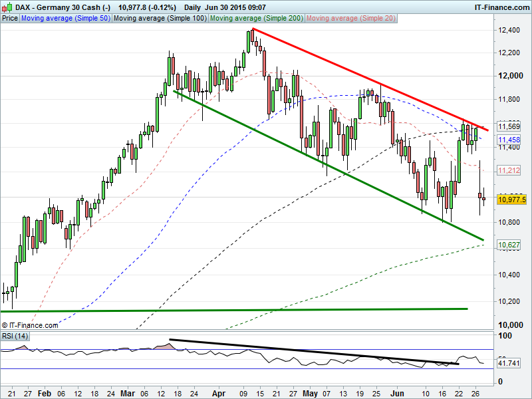Click the candlestick chart icon beside DAX title
The image size is (532, 399).
pyautogui.click(x=7, y=7)
